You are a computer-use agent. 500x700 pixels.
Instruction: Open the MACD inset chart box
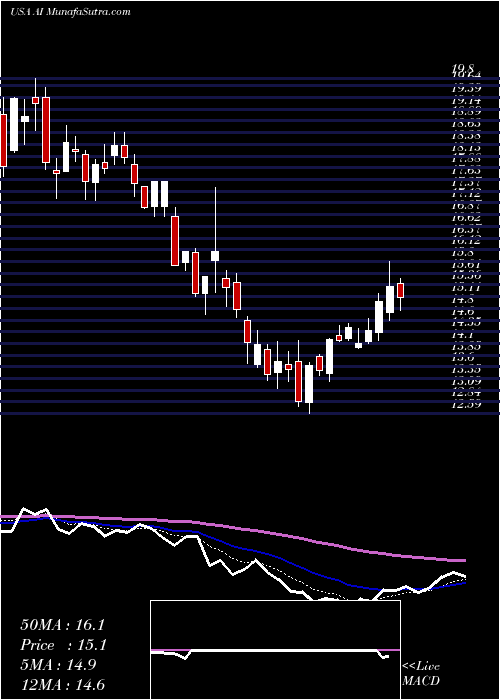click(275, 650)
